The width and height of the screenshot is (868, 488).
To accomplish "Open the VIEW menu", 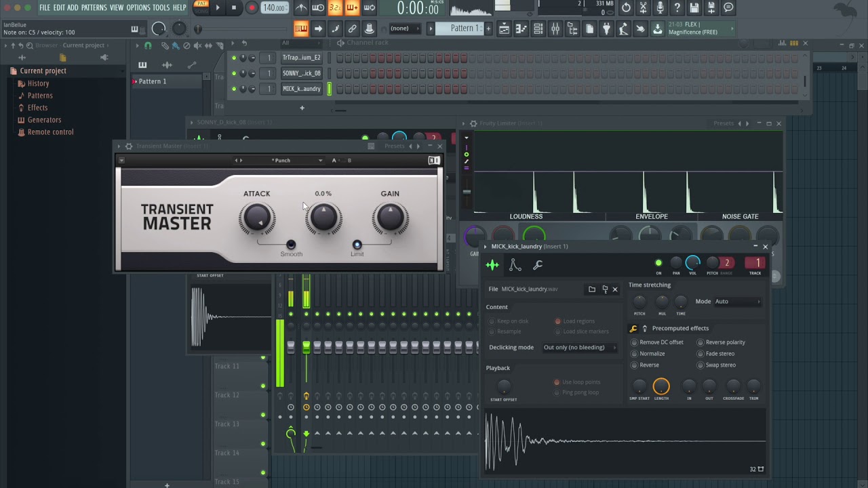I will point(117,7).
